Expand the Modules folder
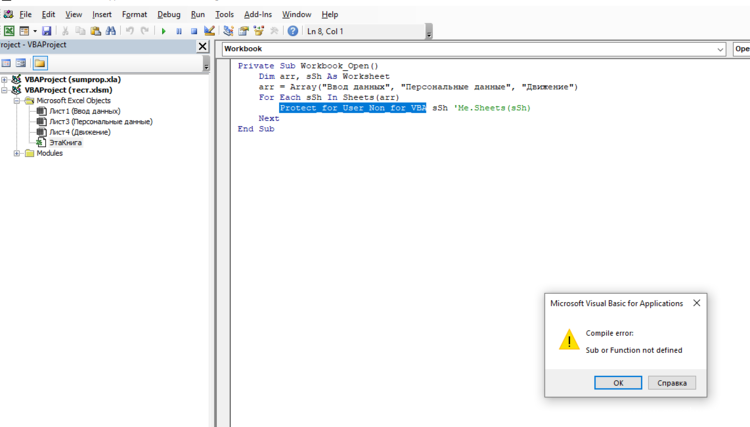Viewport: 750px width, 427px height. tap(17, 153)
